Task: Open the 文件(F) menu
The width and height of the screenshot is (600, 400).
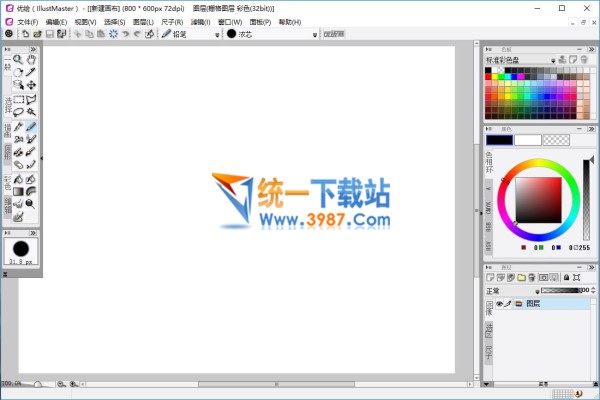Action: coord(28,22)
